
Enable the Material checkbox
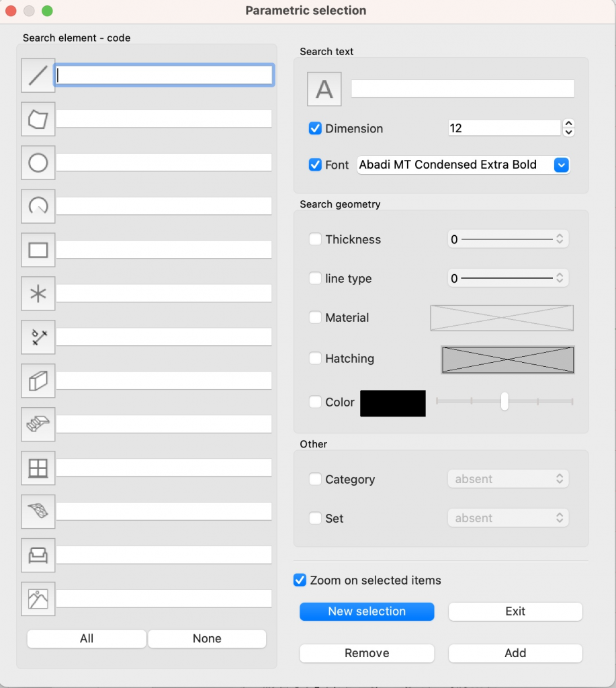[x=315, y=317]
